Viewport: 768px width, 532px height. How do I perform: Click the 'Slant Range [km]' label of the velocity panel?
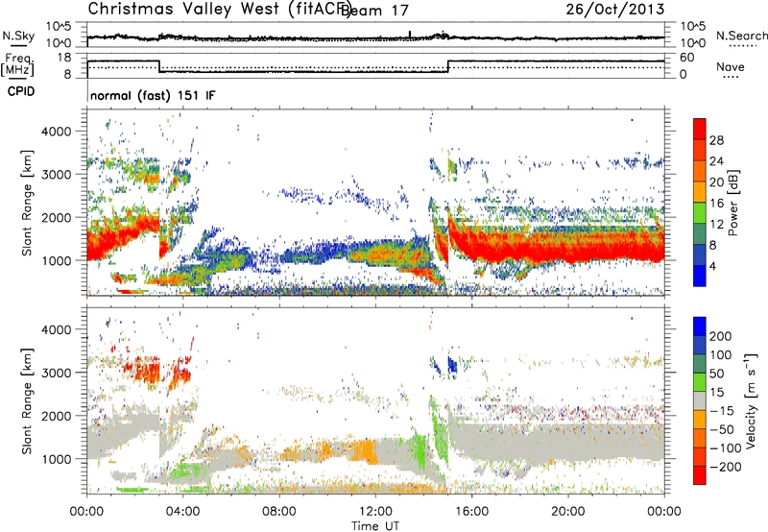(x=27, y=401)
